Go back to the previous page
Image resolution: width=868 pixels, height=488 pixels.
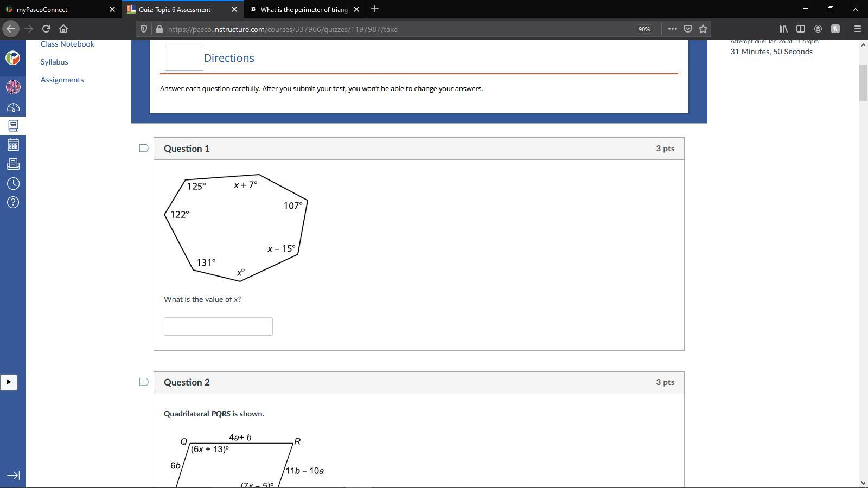click(11, 29)
